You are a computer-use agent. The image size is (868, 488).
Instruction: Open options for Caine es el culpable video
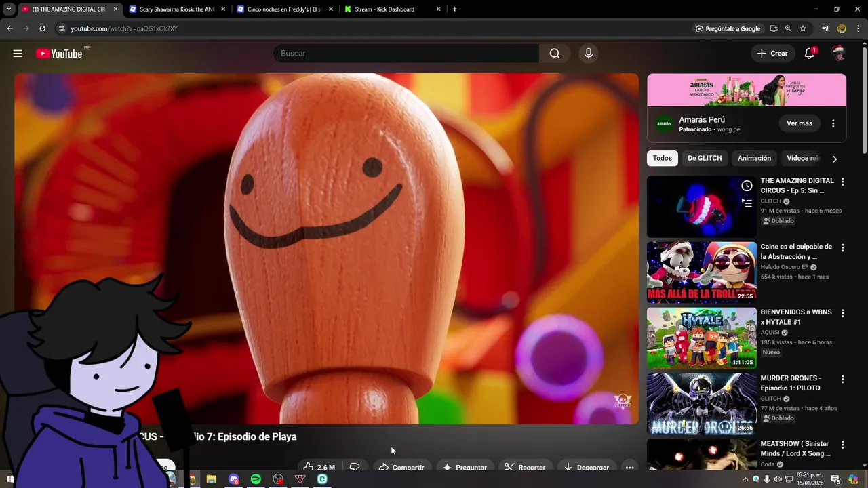click(843, 248)
